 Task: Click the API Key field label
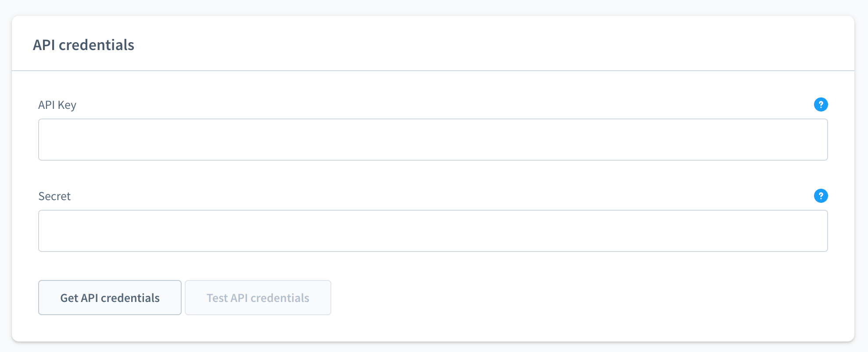[x=57, y=104]
